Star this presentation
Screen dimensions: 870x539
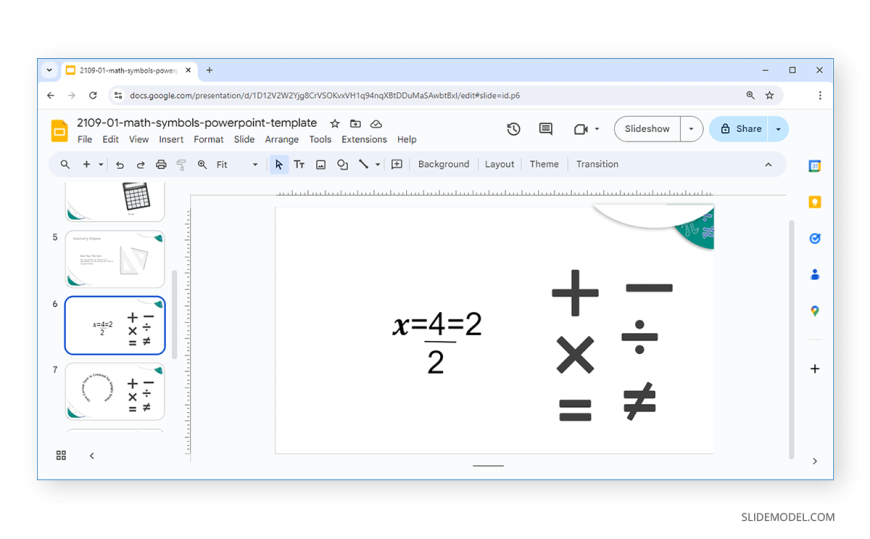[x=335, y=124]
